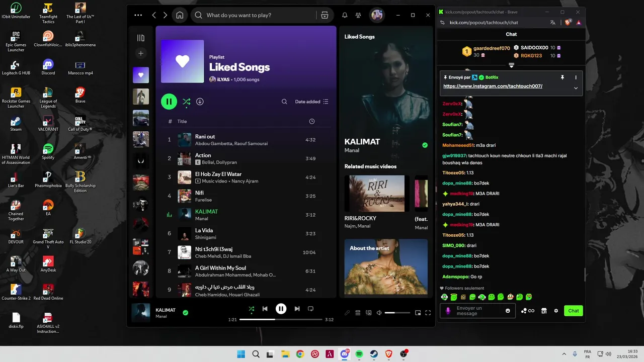Select El Hob Zay El Watar track
This screenshot has height=362, width=644.
coord(247,177)
